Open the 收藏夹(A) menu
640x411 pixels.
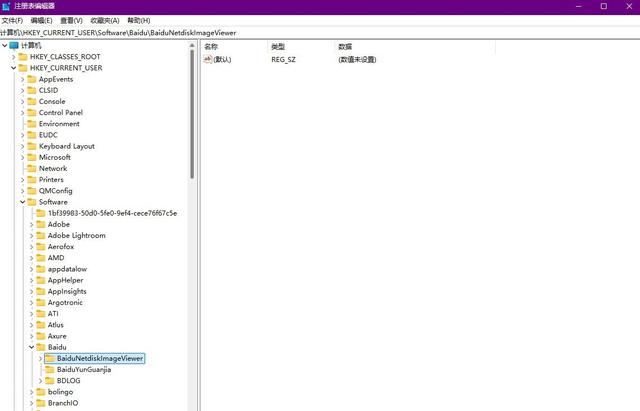coord(105,20)
